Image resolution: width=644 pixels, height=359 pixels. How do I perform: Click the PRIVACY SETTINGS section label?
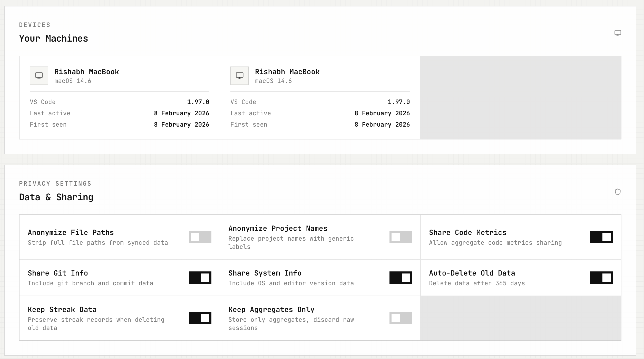55,183
